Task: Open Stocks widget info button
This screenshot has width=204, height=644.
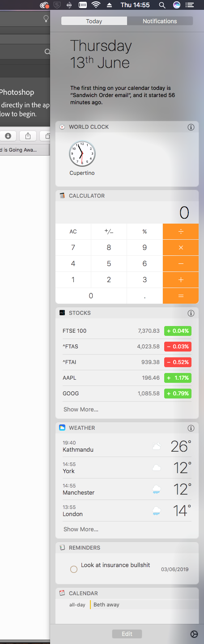Action: (191, 313)
